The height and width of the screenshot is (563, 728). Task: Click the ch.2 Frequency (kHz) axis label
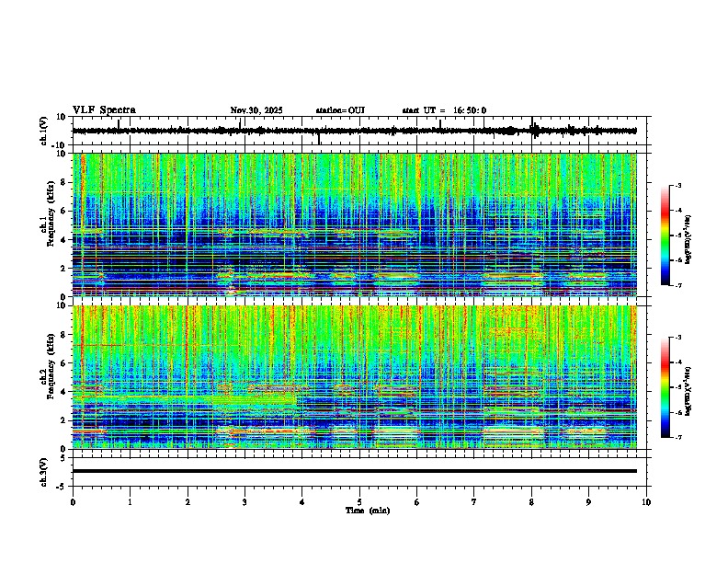click(x=48, y=365)
